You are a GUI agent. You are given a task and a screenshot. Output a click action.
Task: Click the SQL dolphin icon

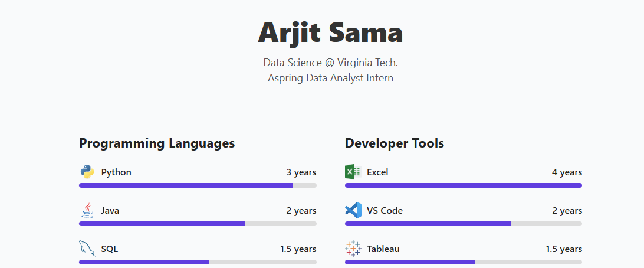pos(87,249)
